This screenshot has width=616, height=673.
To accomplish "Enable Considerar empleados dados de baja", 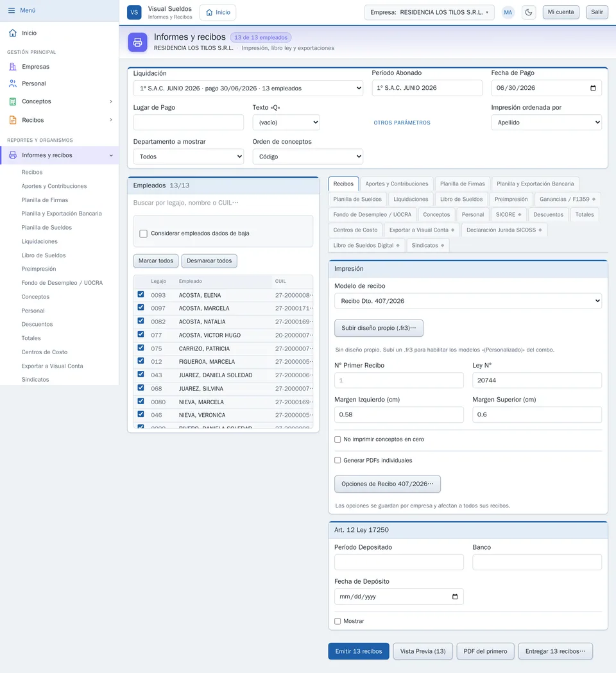I will (143, 234).
